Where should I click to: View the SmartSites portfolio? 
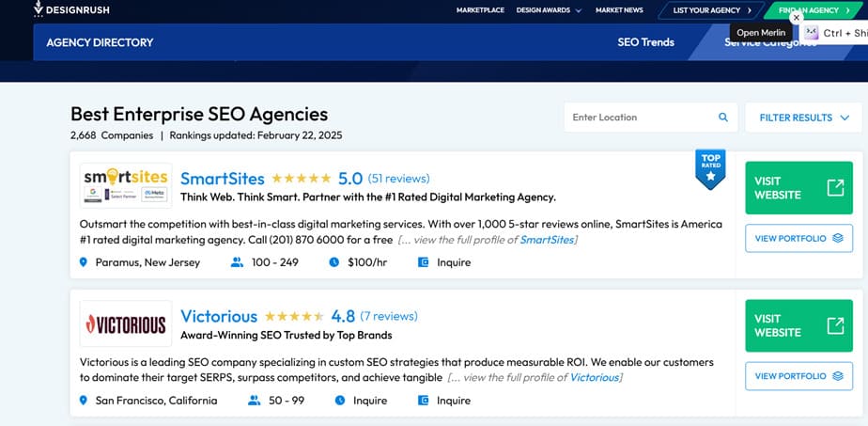pyautogui.click(x=798, y=238)
